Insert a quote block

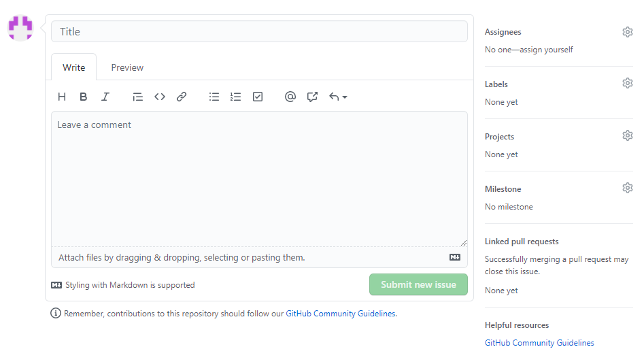[x=138, y=97]
